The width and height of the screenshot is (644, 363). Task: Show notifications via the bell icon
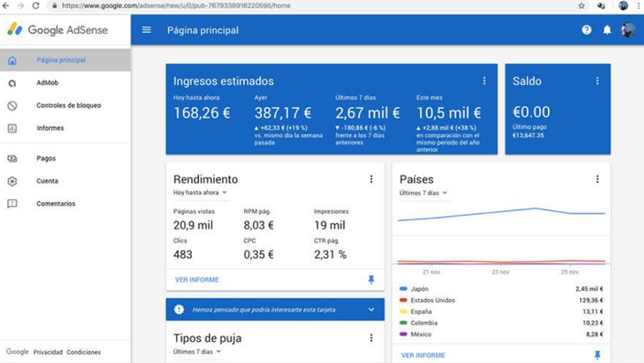click(607, 29)
